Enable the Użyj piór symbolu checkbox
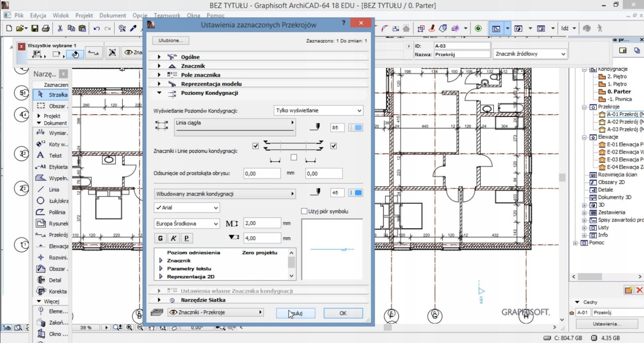644x343 pixels. pos(304,211)
